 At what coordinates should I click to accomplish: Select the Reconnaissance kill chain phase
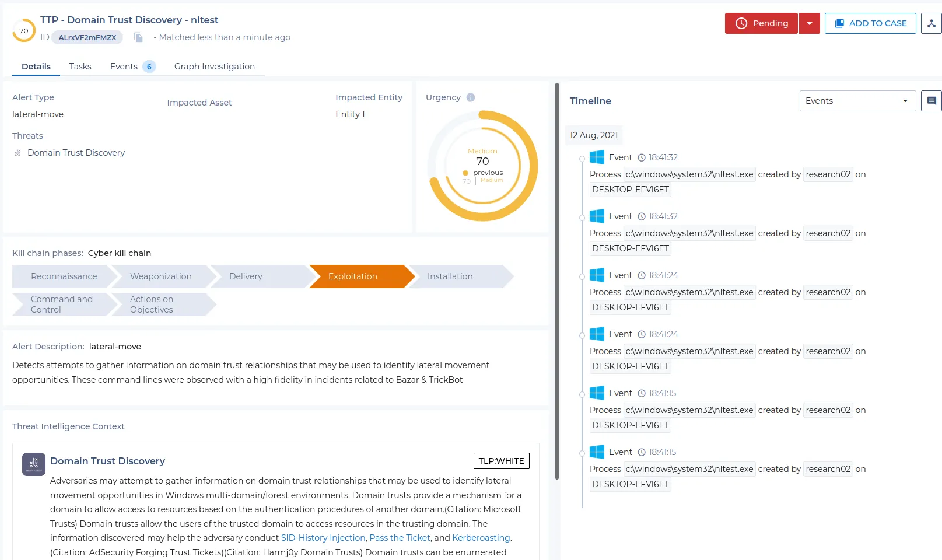point(64,276)
